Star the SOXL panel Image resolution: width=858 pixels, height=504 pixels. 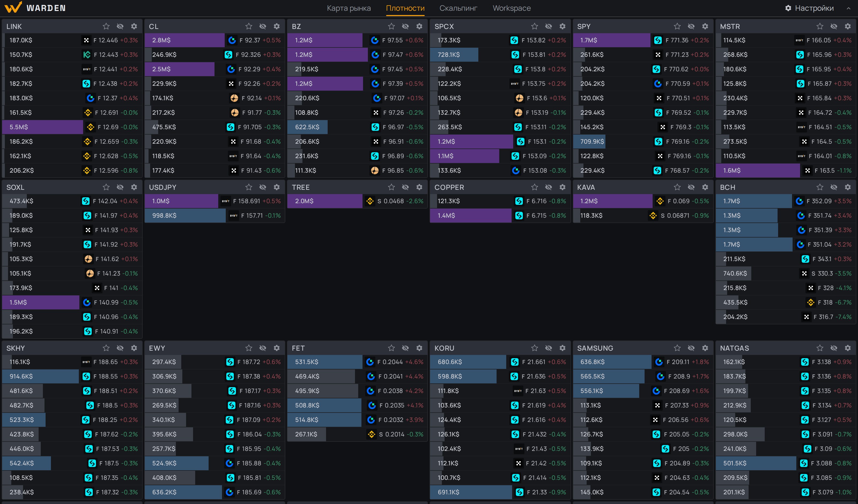click(x=106, y=187)
